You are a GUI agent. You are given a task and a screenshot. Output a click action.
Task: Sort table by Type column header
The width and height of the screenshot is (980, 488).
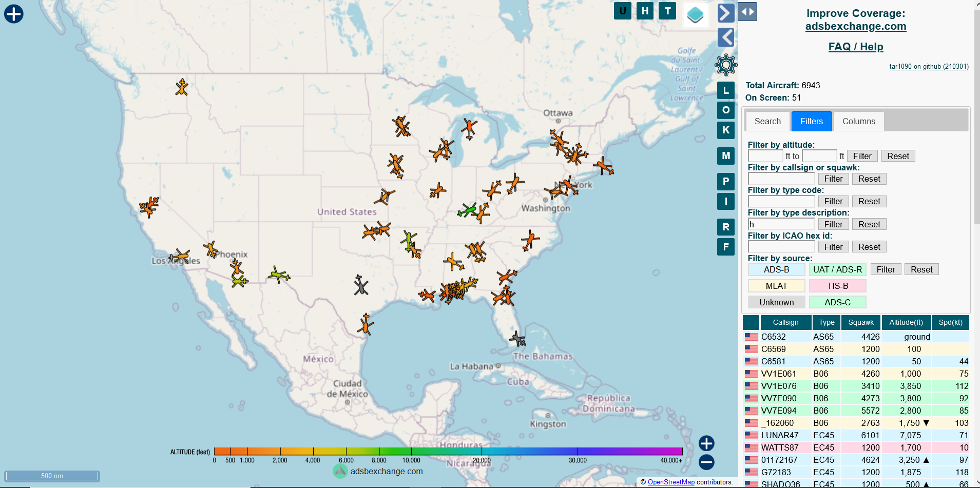click(826, 322)
